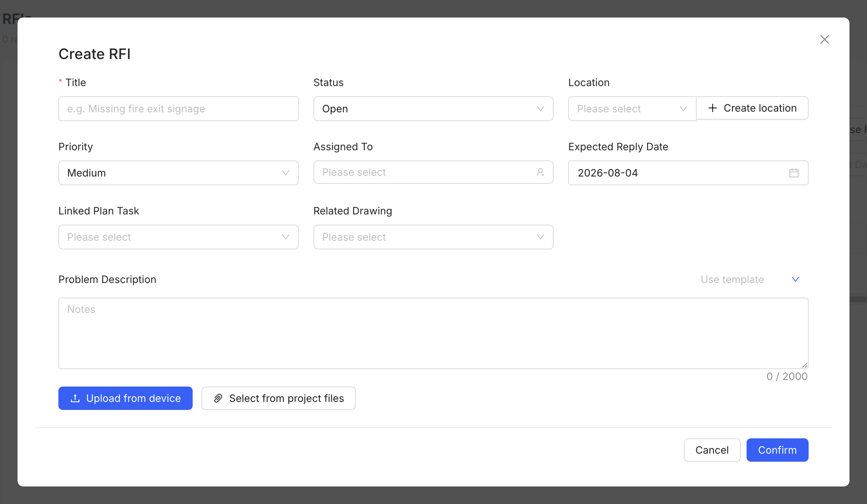Click Select from project files button
The image size is (867, 504).
(x=278, y=398)
